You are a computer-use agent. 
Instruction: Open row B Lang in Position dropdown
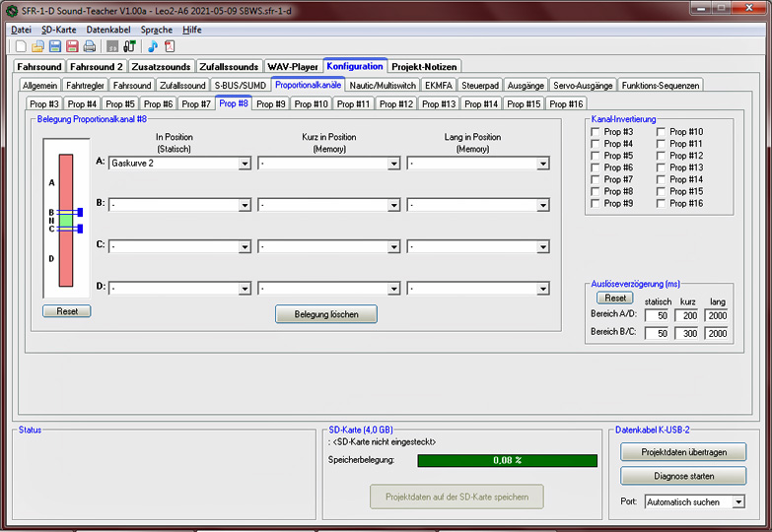[478, 205]
